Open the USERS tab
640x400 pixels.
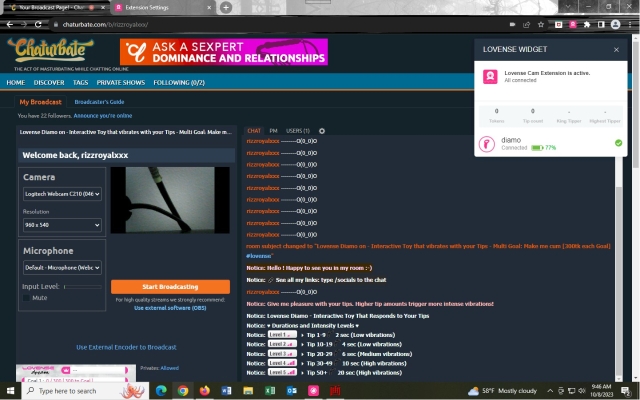[x=298, y=131]
